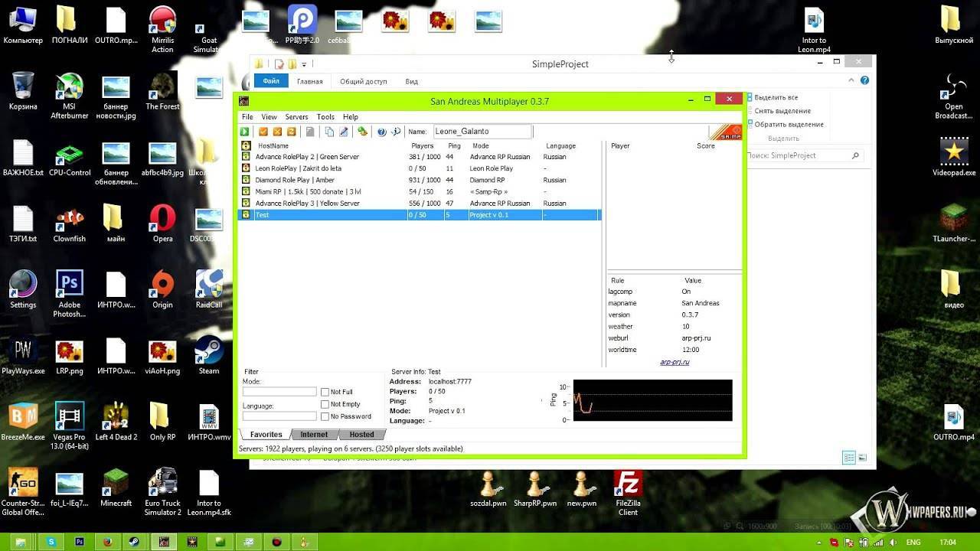The image size is (980, 551).
Task: Click the orange checkmark Add Server icon
Action: tap(263, 132)
